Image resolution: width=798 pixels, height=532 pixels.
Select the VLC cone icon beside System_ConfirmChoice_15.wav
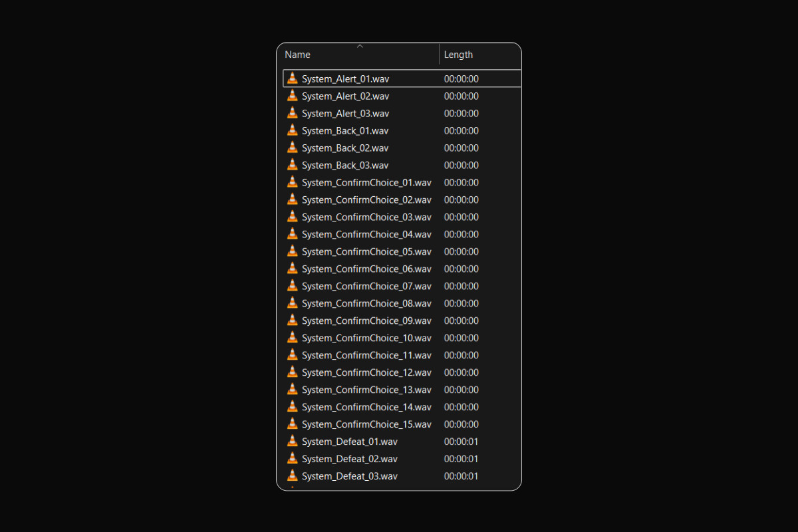pyautogui.click(x=292, y=424)
